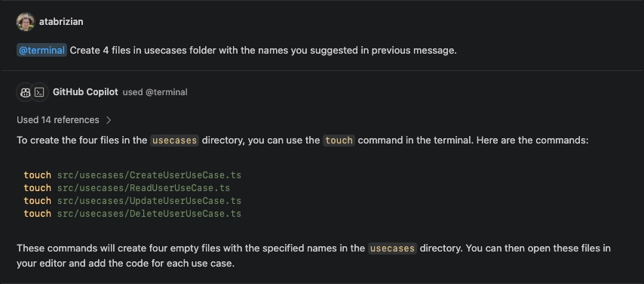
Task: Click the UpdateUserUseCase.ts command line
Action: (x=132, y=200)
